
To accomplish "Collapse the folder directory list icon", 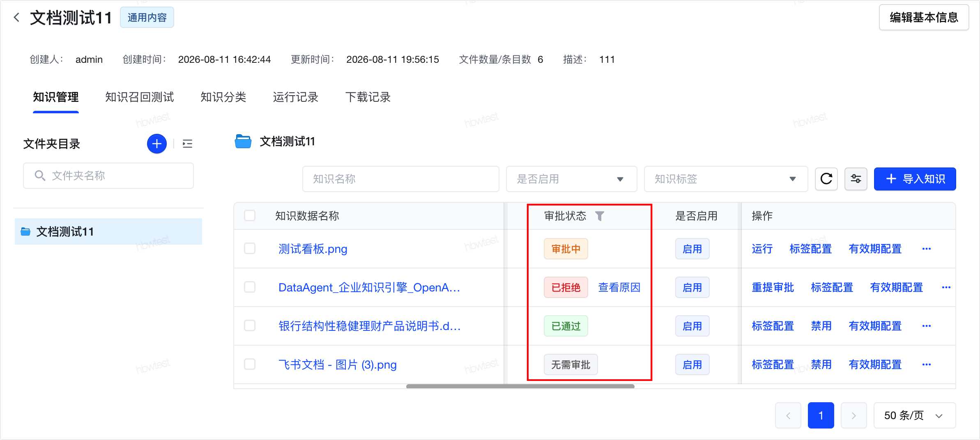I will click(x=187, y=144).
